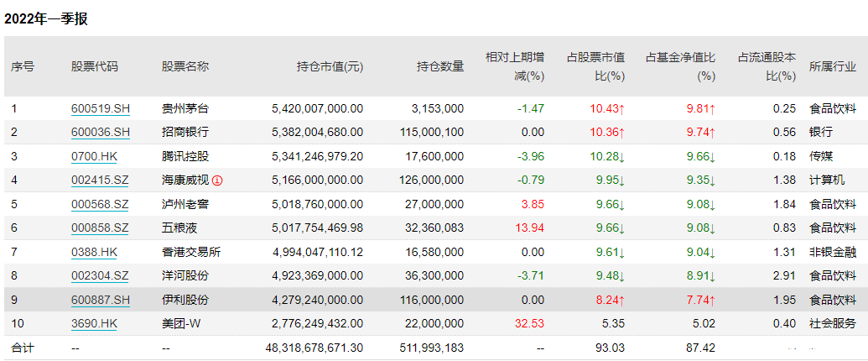Click the 所属行业 column header
The width and height of the screenshot is (868, 361).
(x=833, y=67)
